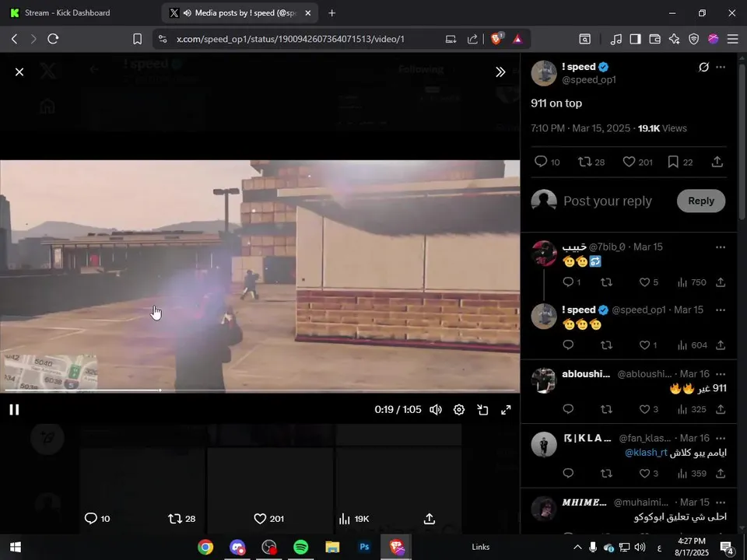The image size is (747, 560).
Task: Like speed's own reply with 1 like
Action: (x=648, y=345)
